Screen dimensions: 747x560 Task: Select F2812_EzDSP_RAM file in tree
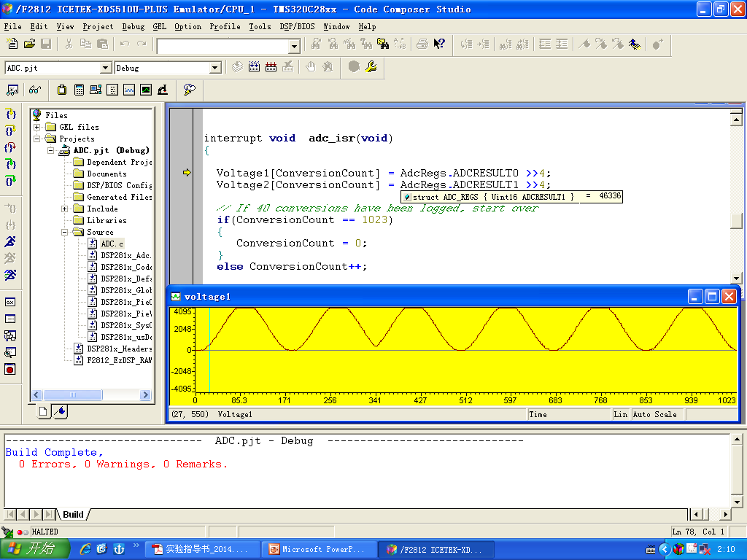[x=119, y=360]
